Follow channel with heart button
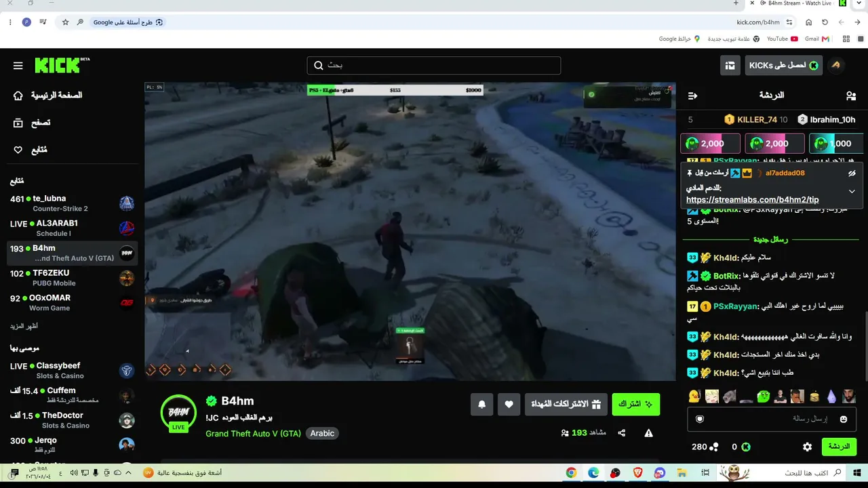 tap(509, 404)
